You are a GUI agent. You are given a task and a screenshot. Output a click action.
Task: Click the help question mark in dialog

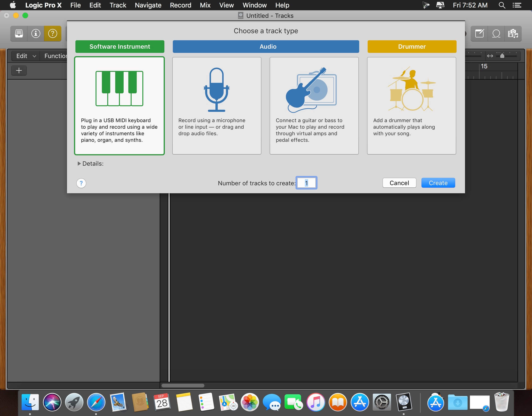(x=81, y=183)
